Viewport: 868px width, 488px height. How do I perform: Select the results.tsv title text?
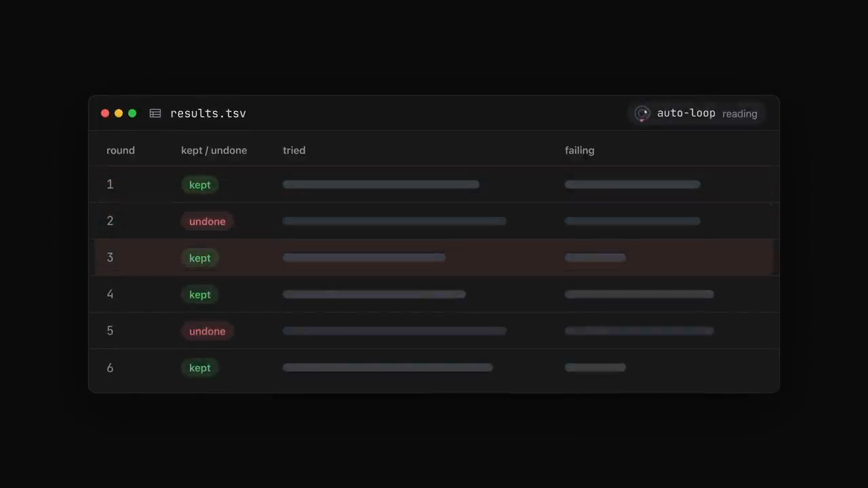pos(208,113)
